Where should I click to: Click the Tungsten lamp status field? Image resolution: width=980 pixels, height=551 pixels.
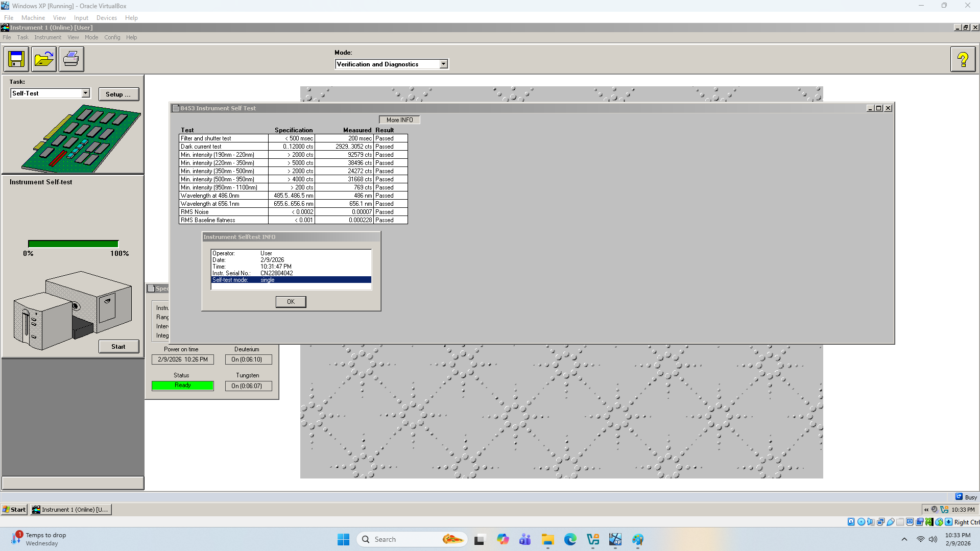pyautogui.click(x=248, y=386)
